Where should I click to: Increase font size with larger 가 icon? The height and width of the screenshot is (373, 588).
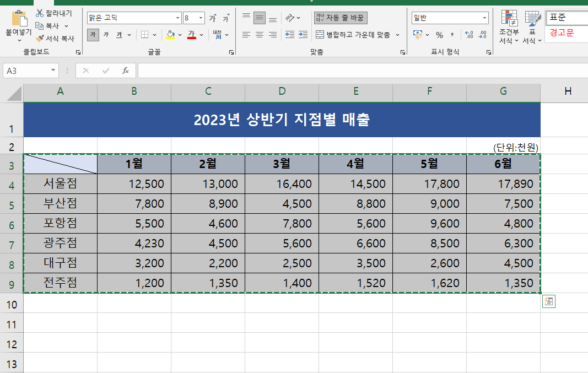tap(213, 18)
